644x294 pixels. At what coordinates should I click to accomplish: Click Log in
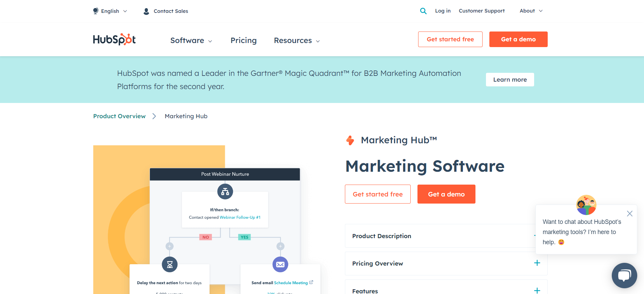pos(443,11)
